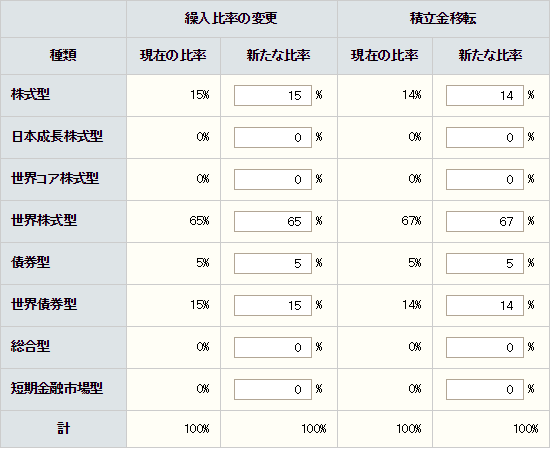Focus 総合型 input under 繰入比率の変更
551x449 pixels.
pos(273,347)
